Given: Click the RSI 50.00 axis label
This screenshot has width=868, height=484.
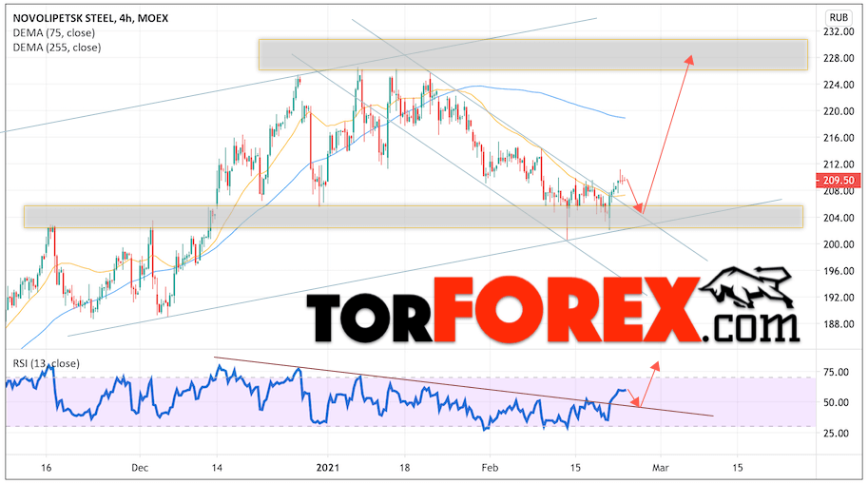Looking at the screenshot, I should coord(836,402).
